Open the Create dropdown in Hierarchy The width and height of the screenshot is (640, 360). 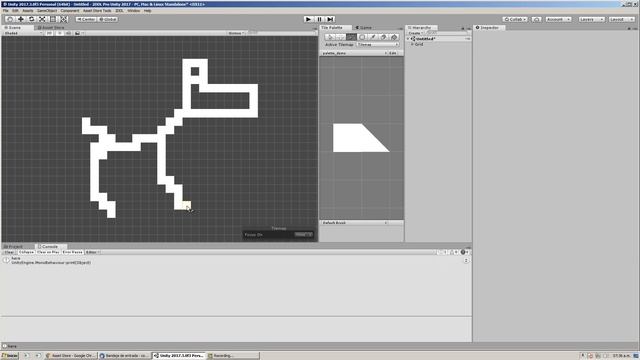coord(415,33)
